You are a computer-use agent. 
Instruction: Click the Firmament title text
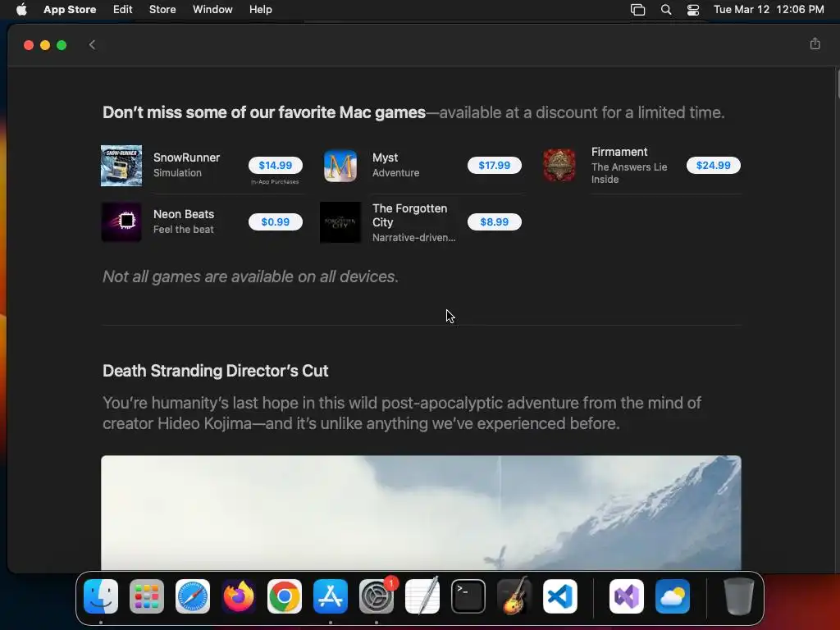619,152
